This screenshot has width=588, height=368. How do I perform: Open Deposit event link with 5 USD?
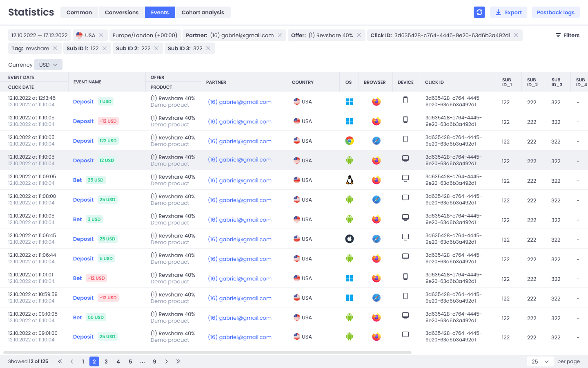point(83,258)
